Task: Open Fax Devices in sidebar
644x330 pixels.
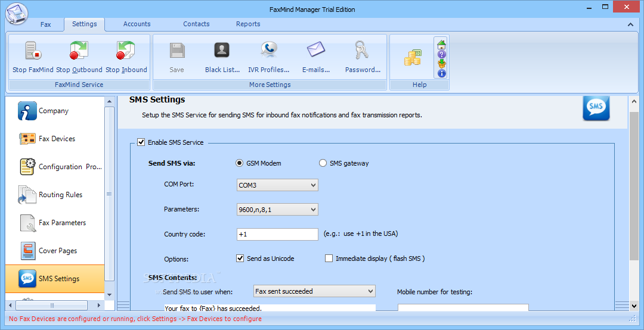Action: tap(55, 139)
